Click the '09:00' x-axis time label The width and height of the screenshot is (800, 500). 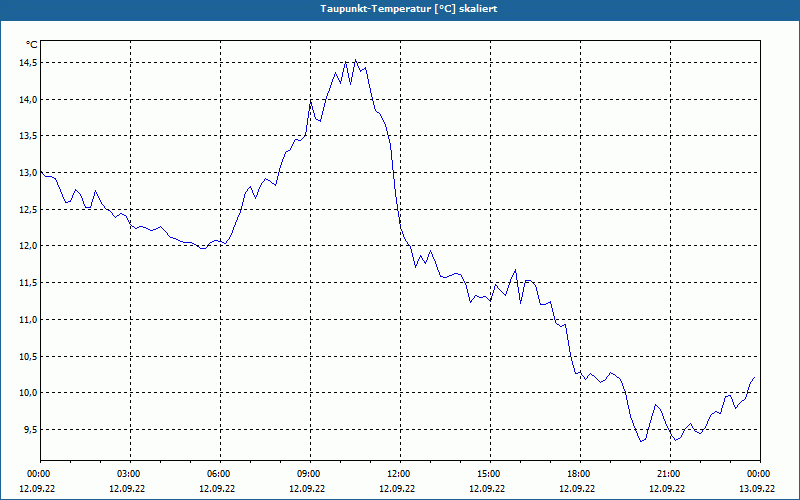310,474
